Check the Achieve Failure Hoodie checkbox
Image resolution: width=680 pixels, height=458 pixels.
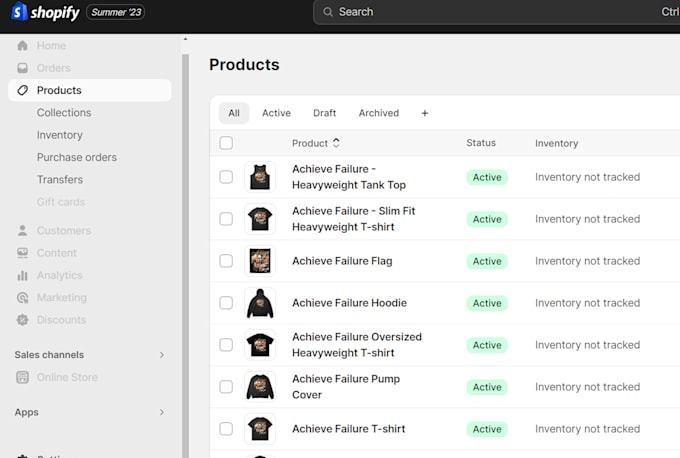coord(226,303)
